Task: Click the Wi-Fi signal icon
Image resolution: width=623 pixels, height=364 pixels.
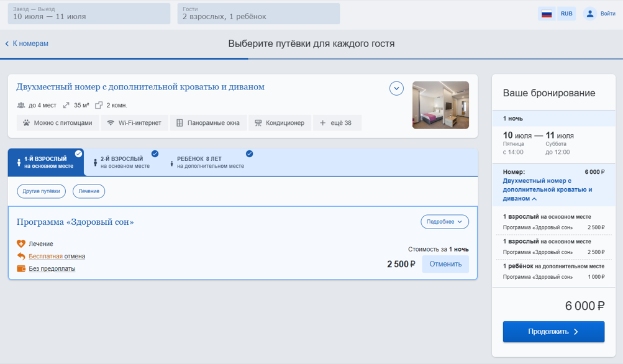Action: click(111, 123)
